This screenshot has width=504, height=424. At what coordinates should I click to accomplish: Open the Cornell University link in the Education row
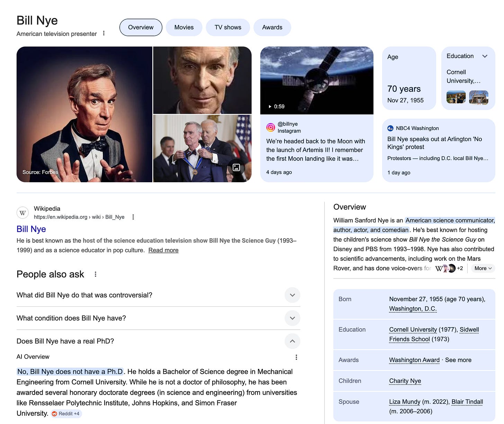pos(413,330)
